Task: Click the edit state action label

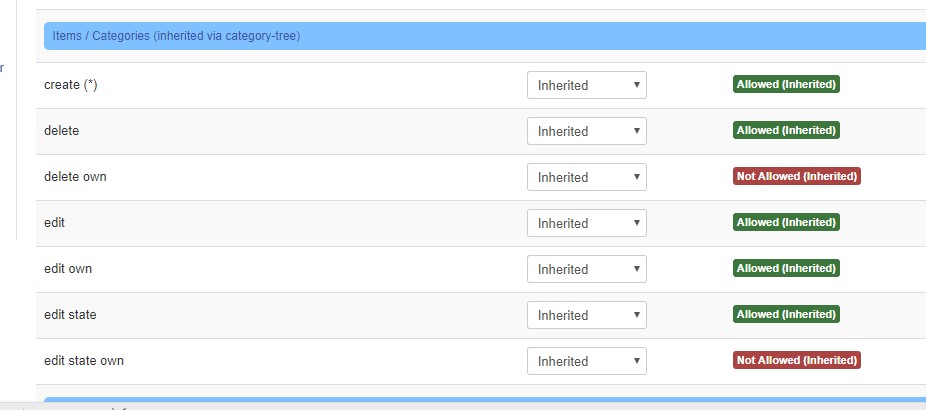Action: click(70, 314)
